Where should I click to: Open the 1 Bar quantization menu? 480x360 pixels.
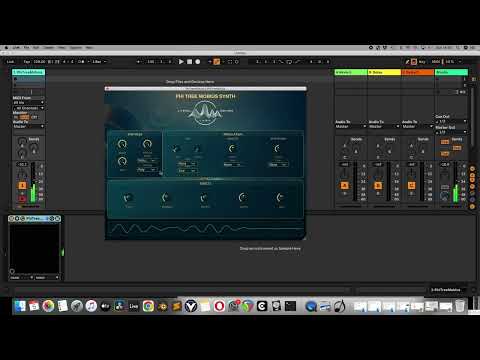(99, 62)
